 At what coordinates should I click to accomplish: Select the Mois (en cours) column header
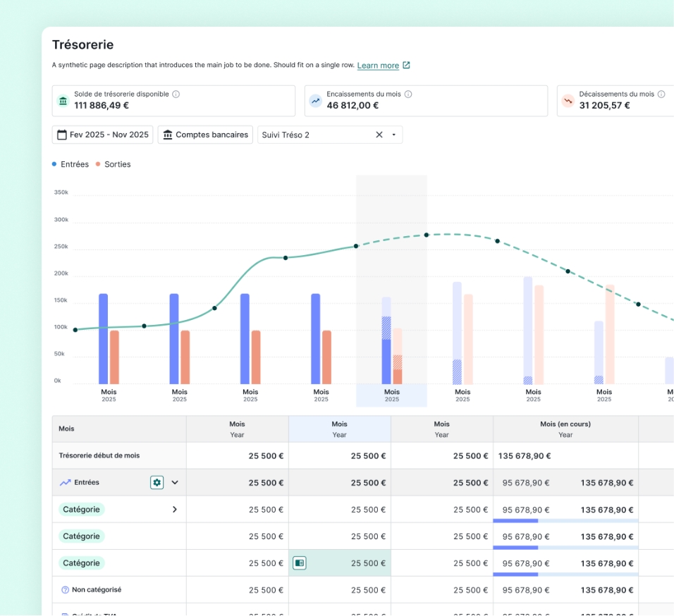pyautogui.click(x=565, y=429)
